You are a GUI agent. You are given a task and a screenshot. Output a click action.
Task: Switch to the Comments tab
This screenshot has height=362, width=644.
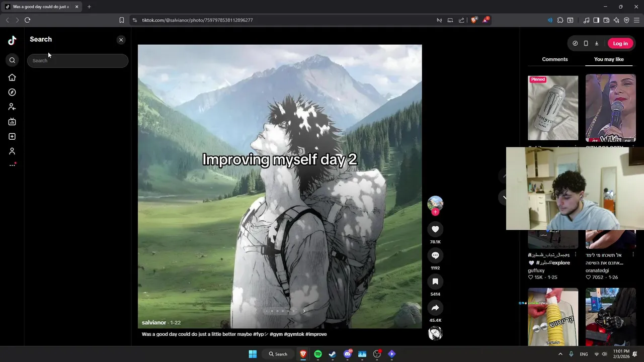554,59
